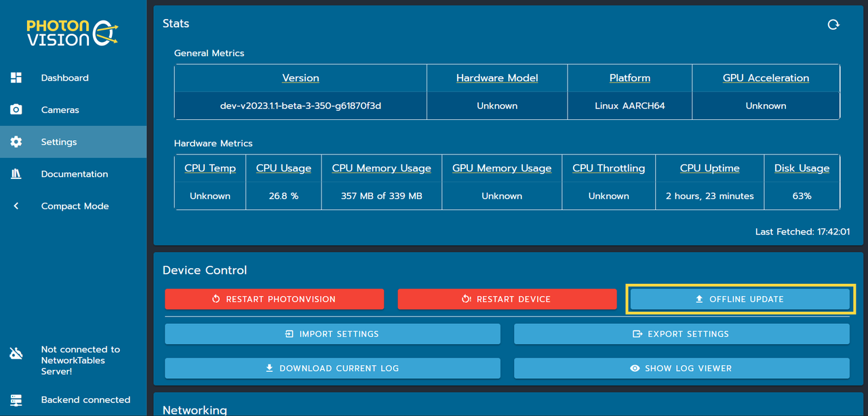Click the GPU Memory Usage column header
The width and height of the screenshot is (868, 416).
pos(502,168)
